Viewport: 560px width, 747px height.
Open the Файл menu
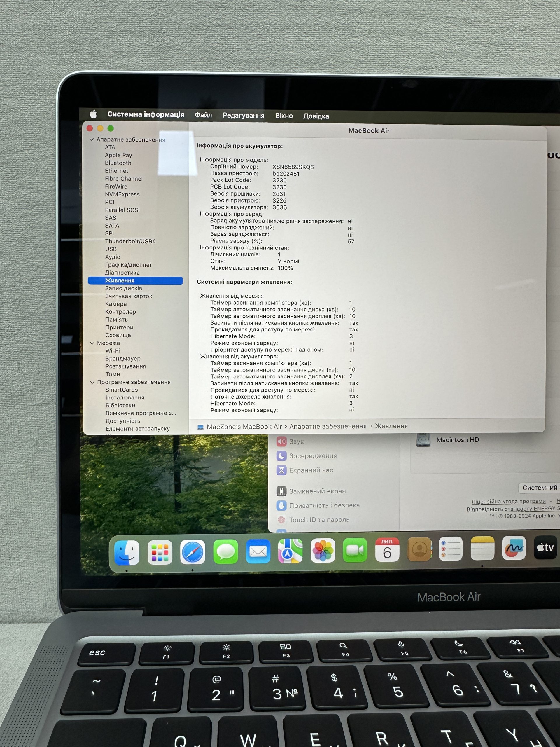coord(203,115)
